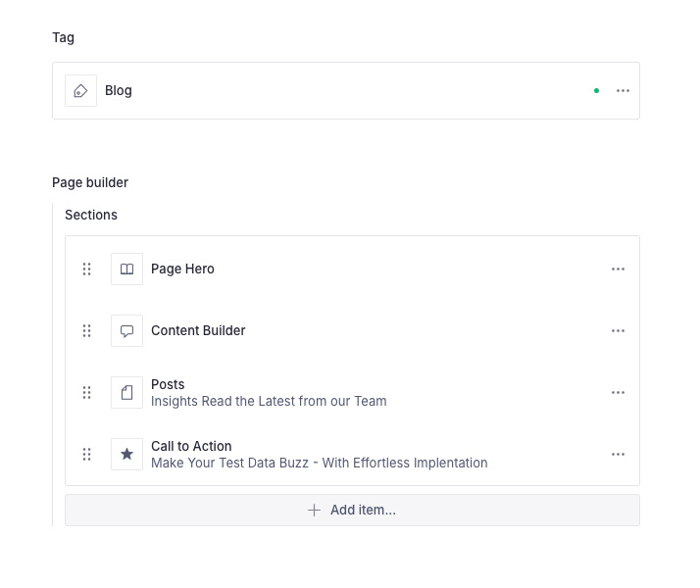This screenshot has width=700, height=588.
Task: Click the tag icon beside Blog
Action: [x=80, y=90]
